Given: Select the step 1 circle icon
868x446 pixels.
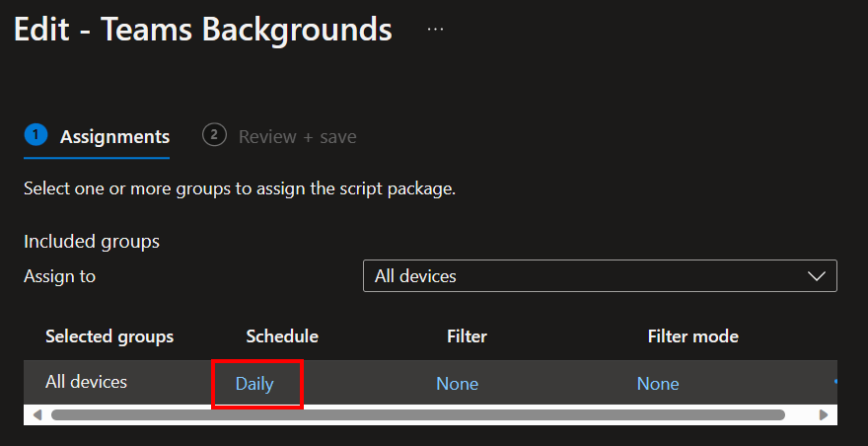Looking at the screenshot, I should (36, 135).
